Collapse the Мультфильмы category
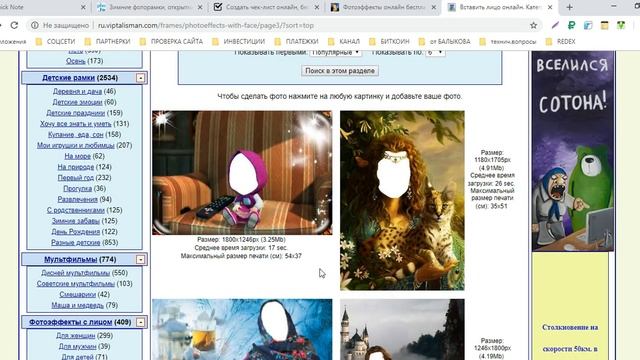The height and width of the screenshot is (360, 640). tap(140, 259)
